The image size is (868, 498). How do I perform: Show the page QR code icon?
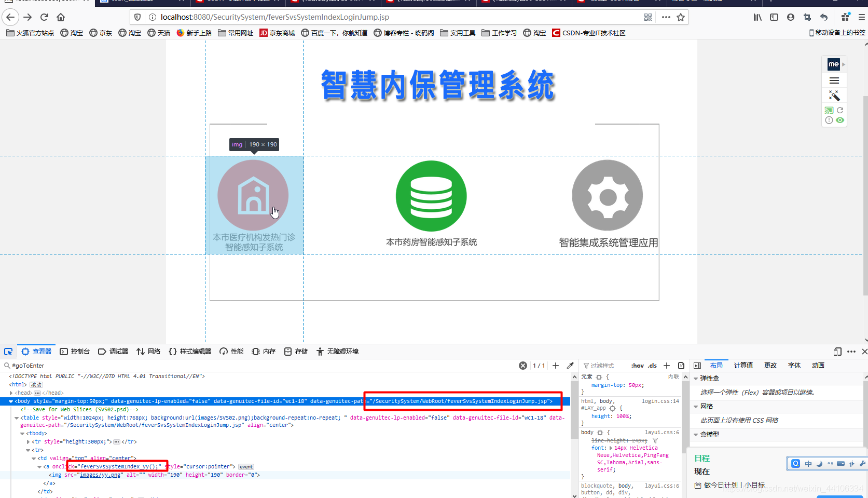coord(648,17)
